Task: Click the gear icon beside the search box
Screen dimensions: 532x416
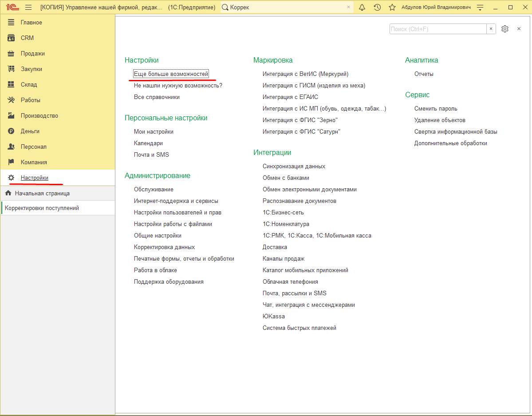Action: [505, 29]
